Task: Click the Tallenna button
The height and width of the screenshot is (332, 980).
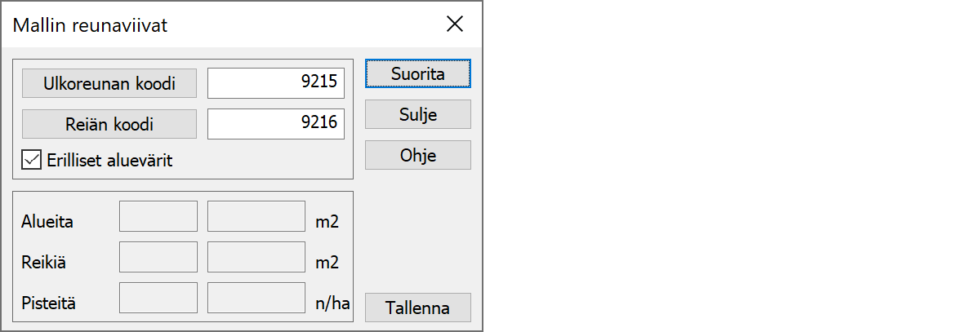Action: [x=417, y=308]
